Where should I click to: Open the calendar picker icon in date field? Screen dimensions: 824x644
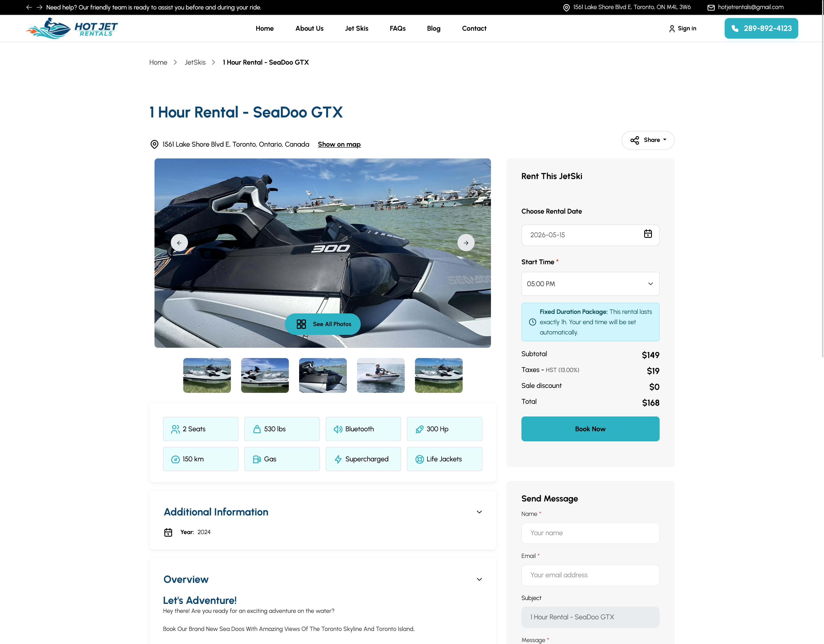[x=648, y=234]
